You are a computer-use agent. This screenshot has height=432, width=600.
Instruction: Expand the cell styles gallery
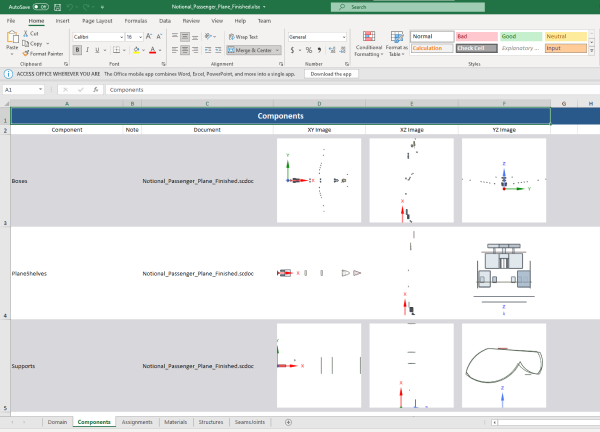(x=592, y=51)
